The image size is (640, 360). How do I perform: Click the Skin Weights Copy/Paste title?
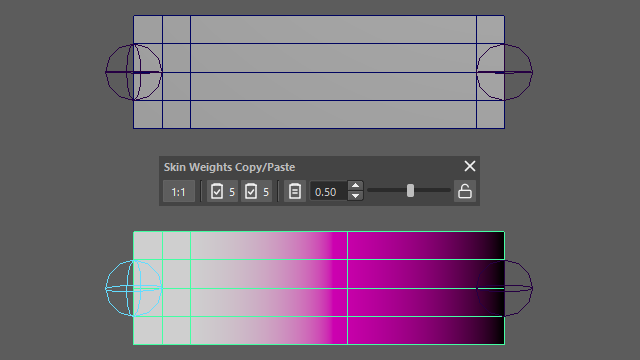pyautogui.click(x=229, y=167)
